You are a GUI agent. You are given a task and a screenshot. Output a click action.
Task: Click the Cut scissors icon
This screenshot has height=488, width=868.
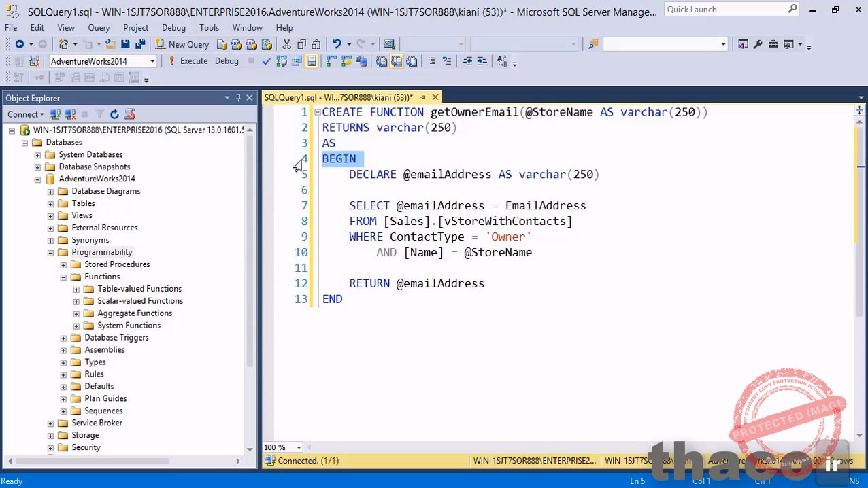(x=286, y=44)
